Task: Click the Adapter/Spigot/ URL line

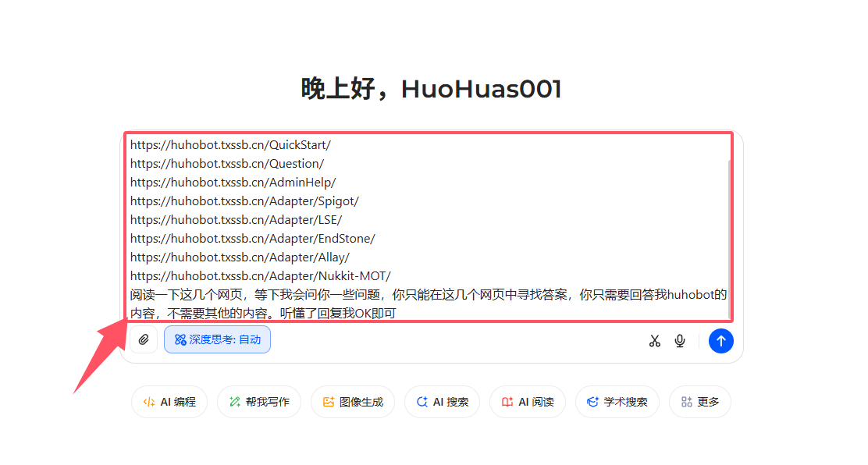Action: [244, 201]
